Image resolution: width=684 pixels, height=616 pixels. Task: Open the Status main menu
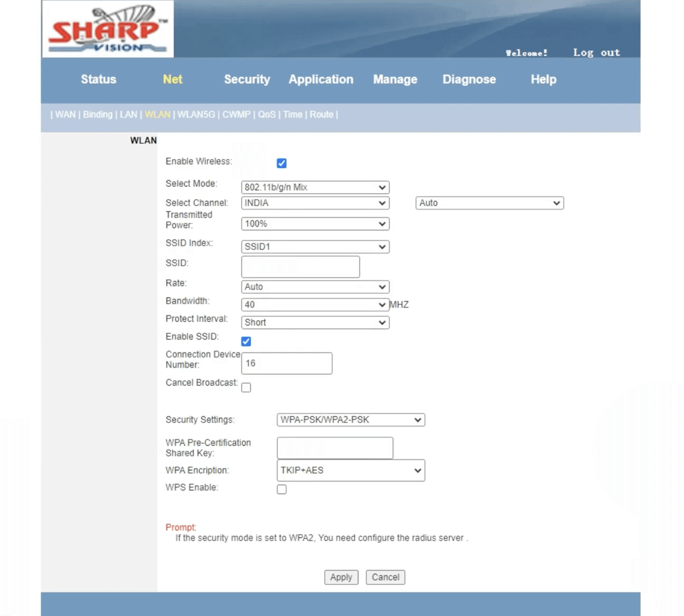click(x=98, y=79)
